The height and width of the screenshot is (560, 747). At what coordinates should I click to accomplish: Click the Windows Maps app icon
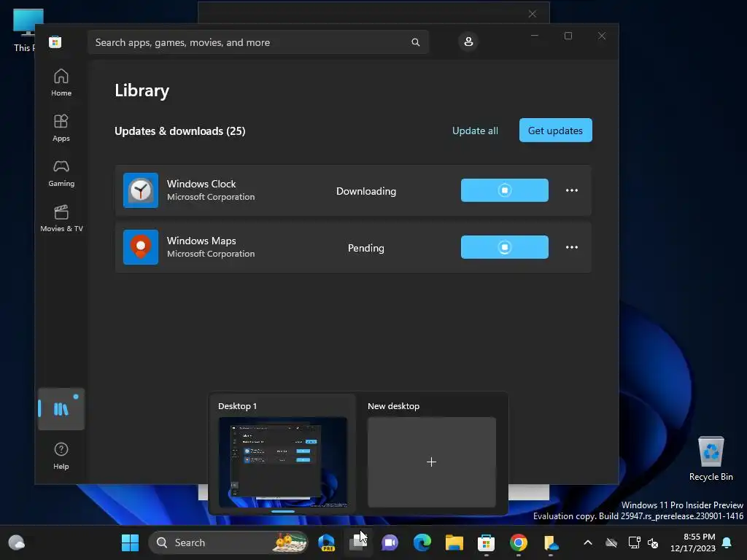(141, 247)
